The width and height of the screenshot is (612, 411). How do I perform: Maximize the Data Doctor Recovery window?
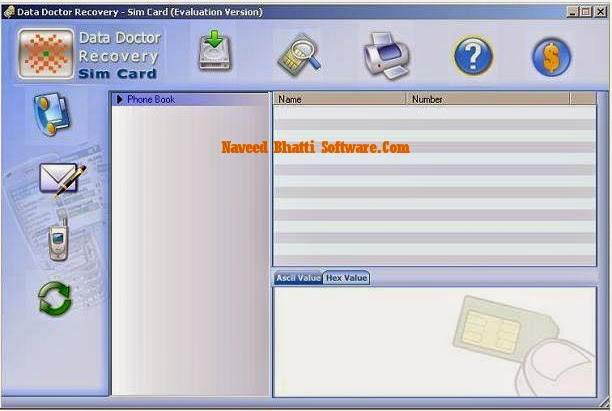586,12
